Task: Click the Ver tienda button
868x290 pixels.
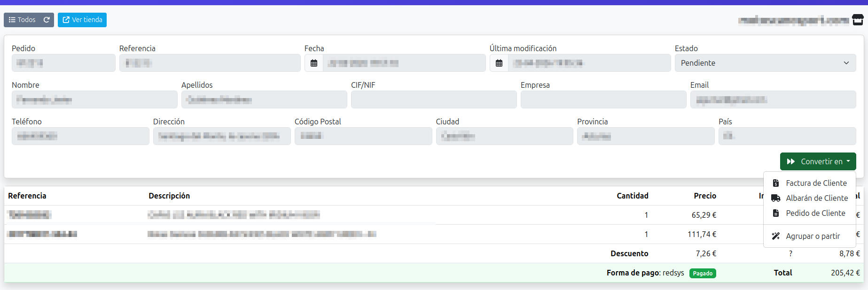Action: pos(82,20)
